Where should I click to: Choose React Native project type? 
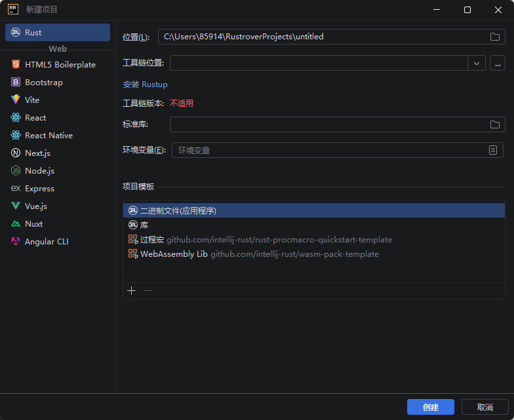pos(58,135)
